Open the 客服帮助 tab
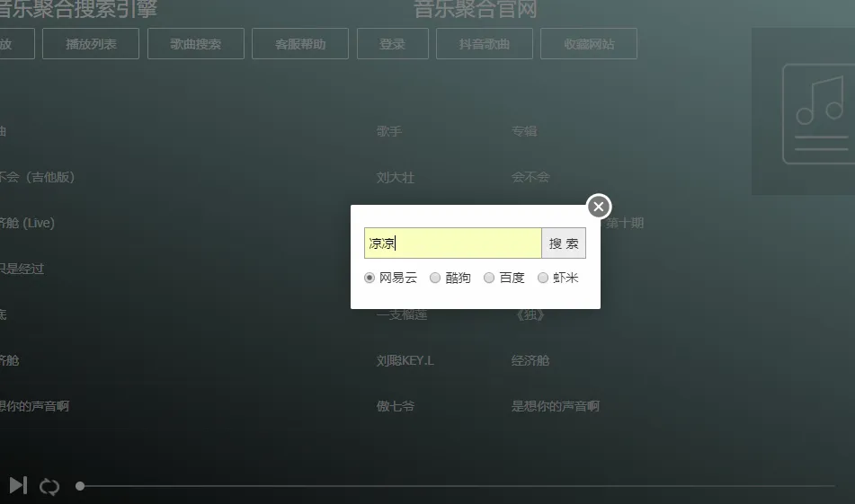Screen dimensions: 855x504 click(300, 44)
